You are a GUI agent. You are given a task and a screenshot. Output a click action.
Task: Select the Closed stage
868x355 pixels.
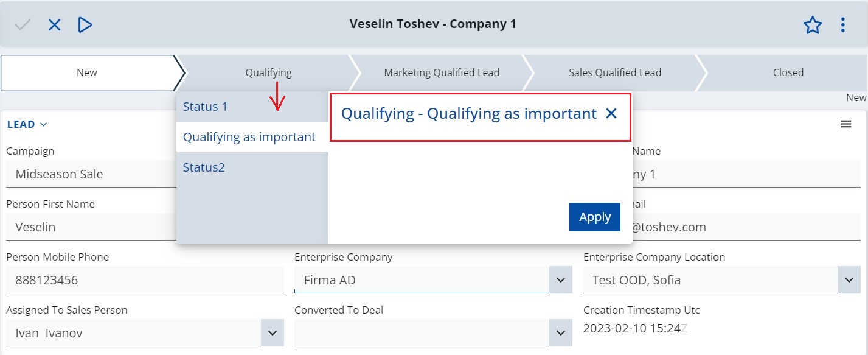click(788, 72)
